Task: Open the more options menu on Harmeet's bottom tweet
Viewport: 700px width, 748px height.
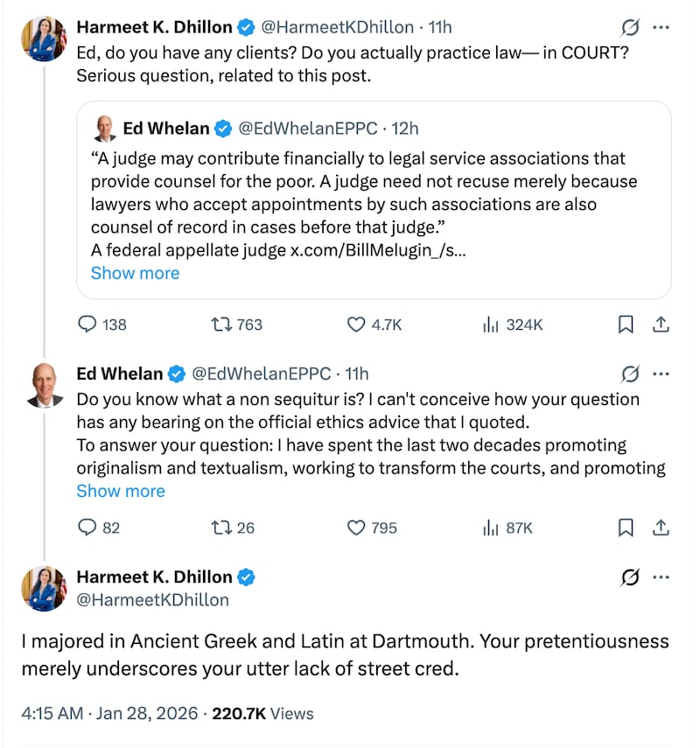Action: tap(661, 577)
